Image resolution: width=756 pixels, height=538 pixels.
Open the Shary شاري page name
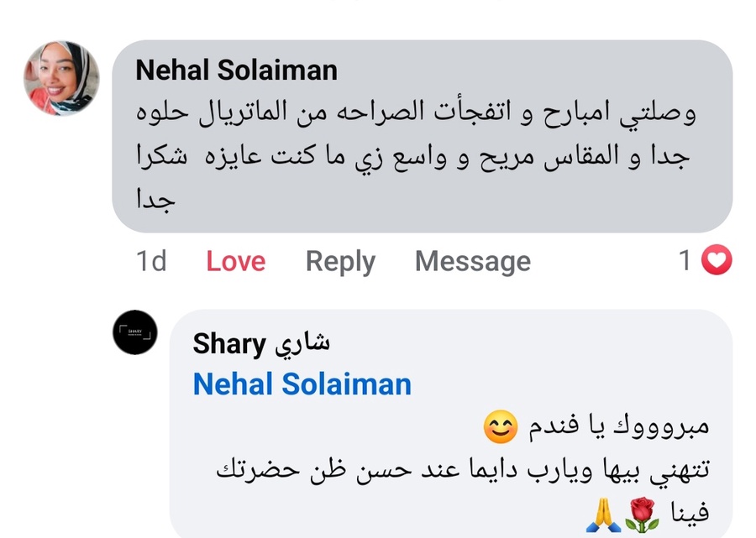261,342
